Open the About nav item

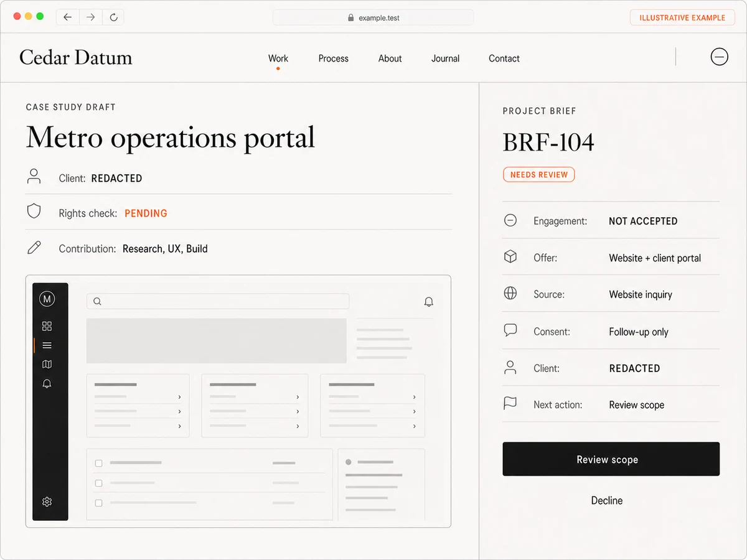tap(390, 58)
